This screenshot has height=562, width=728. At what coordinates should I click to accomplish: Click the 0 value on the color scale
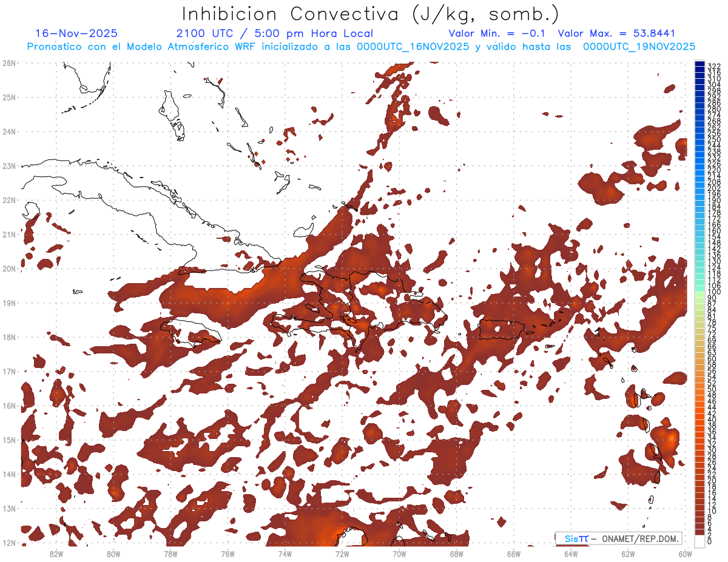710,541
